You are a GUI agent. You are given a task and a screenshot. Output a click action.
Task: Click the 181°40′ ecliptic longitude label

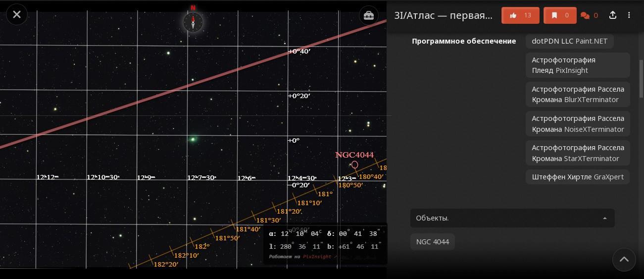pyautogui.click(x=248, y=229)
